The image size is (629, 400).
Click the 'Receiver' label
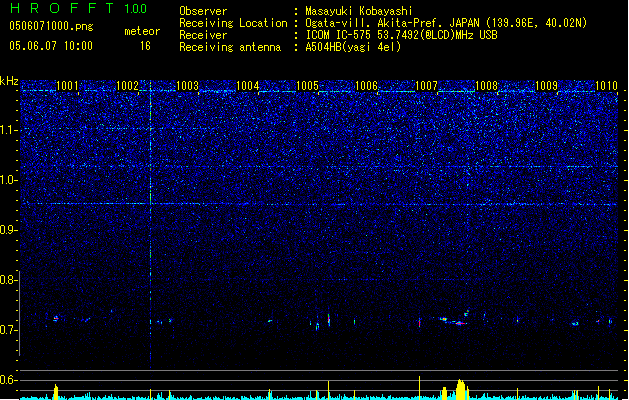[203, 35]
